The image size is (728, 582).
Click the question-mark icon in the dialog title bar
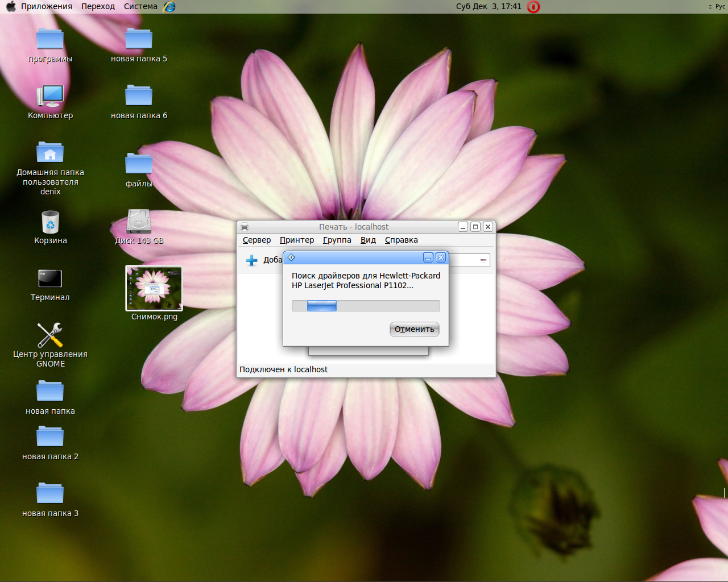291,257
